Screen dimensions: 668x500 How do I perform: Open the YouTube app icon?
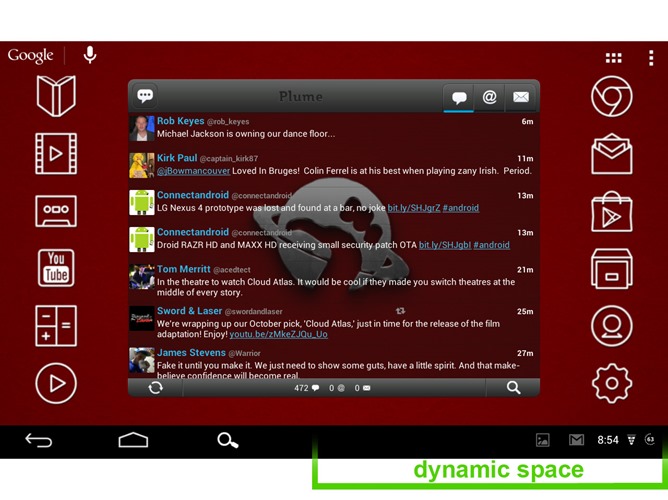coord(56,268)
